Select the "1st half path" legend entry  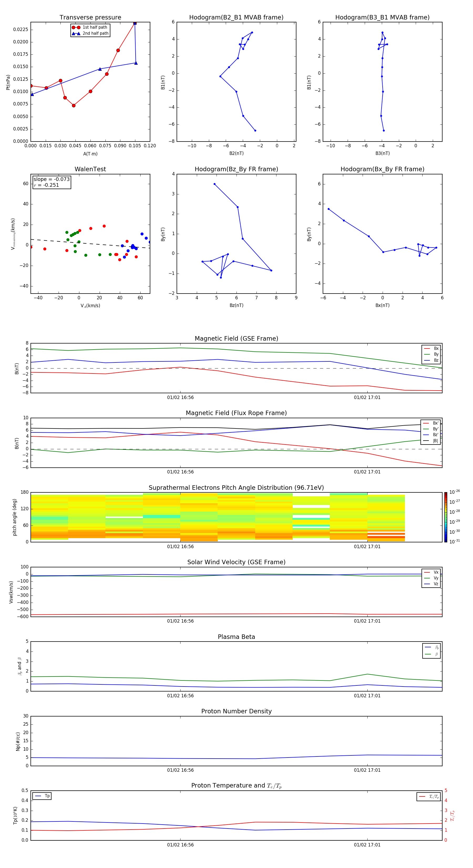coord(90,27)
